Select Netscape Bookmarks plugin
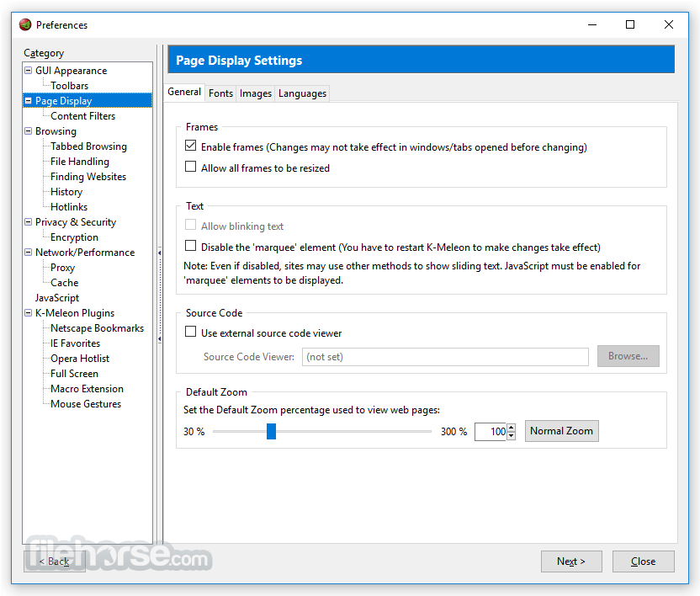 tap(97, 328)
